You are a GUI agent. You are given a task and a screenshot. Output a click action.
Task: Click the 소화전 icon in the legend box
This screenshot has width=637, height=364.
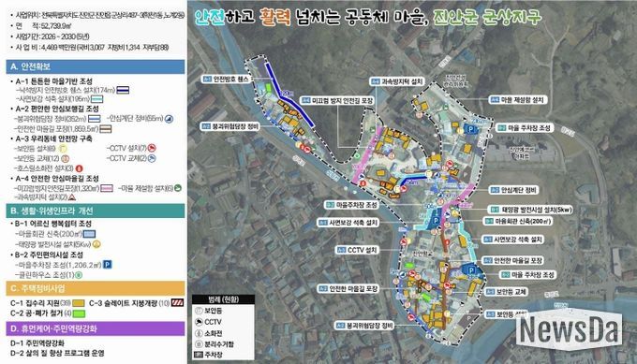click(199, 333)
